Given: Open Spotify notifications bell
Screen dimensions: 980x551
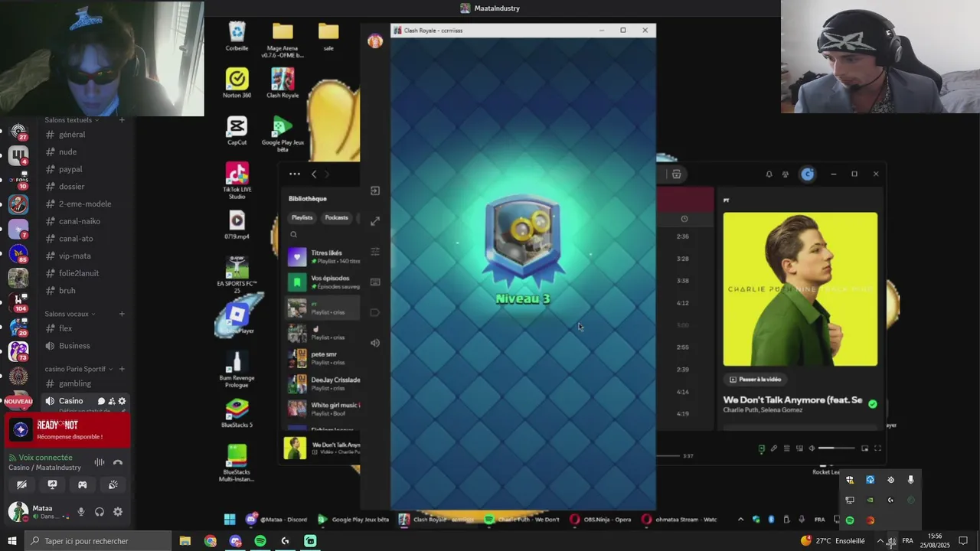Looking at the screenshot, I should (769, 174).
